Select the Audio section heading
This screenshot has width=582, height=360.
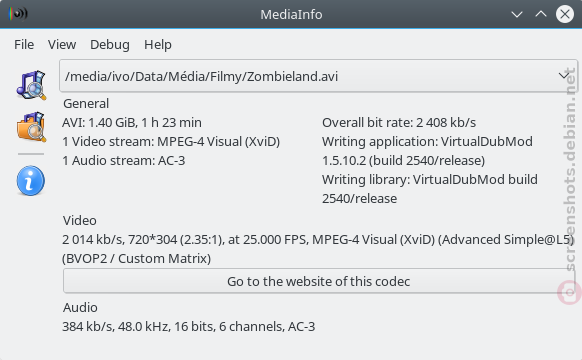tap(80, 307)
